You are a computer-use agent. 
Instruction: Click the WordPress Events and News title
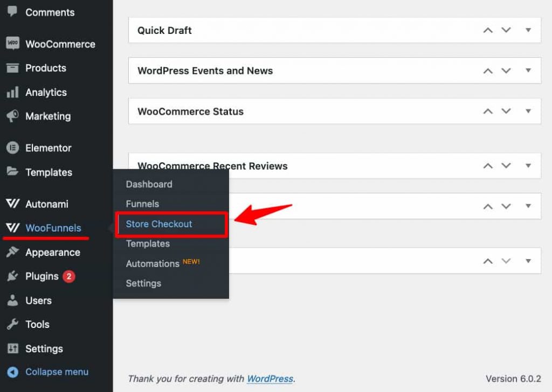(x=205, y=71)
